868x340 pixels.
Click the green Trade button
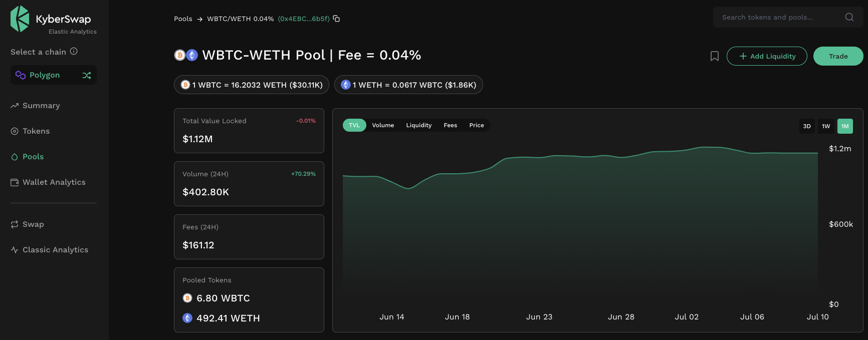tap(838, 56)
